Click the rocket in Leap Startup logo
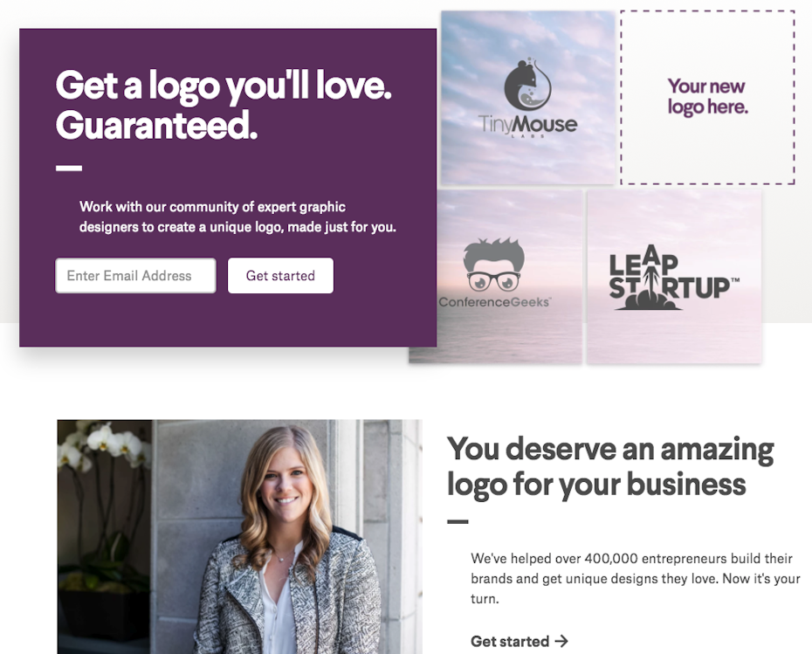The height and width of the screenshot is (654, 812). 650,278
